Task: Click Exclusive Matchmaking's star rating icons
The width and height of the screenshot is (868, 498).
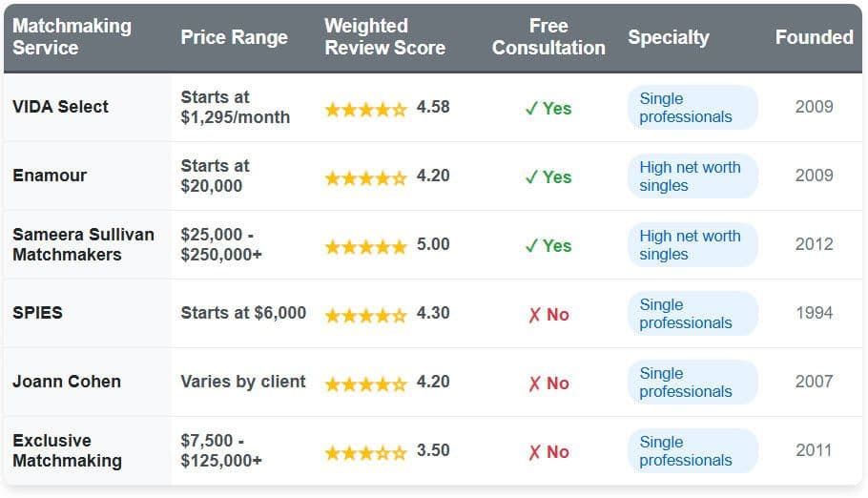Action: (x=365, y=452)
